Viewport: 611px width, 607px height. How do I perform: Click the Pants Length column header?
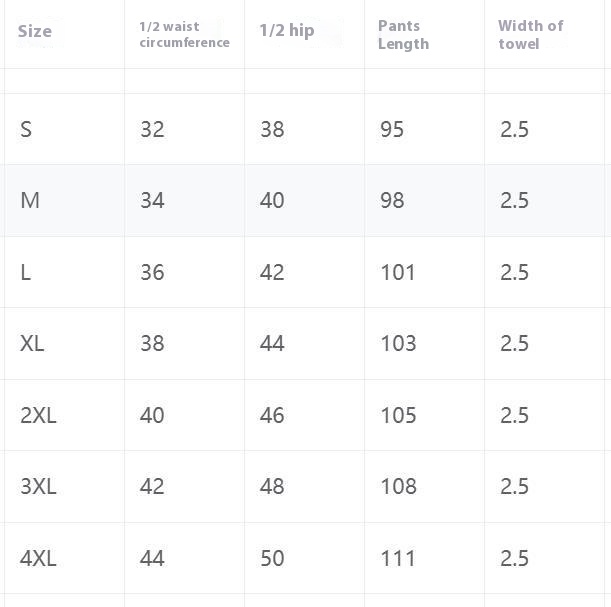[403, 35]
